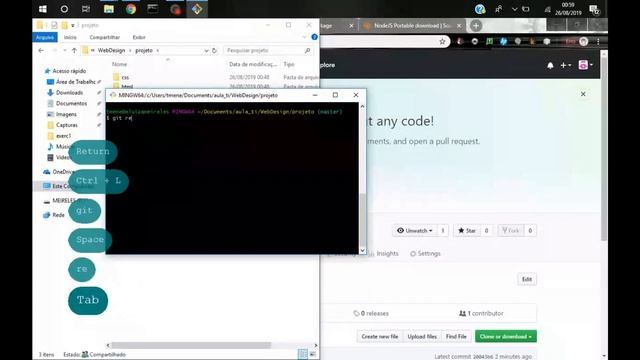This screenshot has height=360, width=640.
Task: Open the Insights repository tab
Action: pos(383,253)
